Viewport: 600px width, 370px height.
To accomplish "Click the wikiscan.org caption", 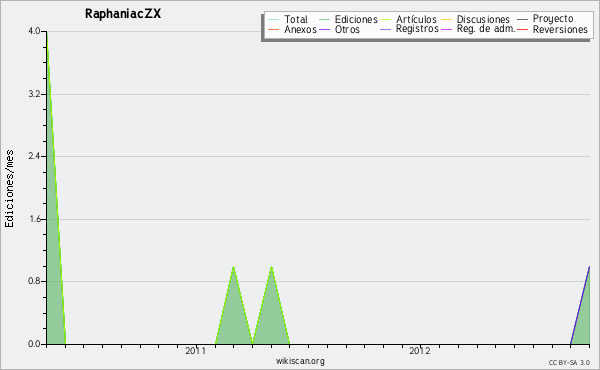I will (300, 361).
